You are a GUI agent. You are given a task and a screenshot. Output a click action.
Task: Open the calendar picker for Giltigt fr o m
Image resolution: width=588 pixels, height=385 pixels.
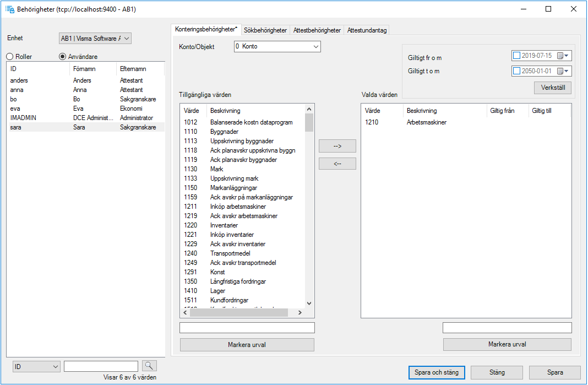563,55
